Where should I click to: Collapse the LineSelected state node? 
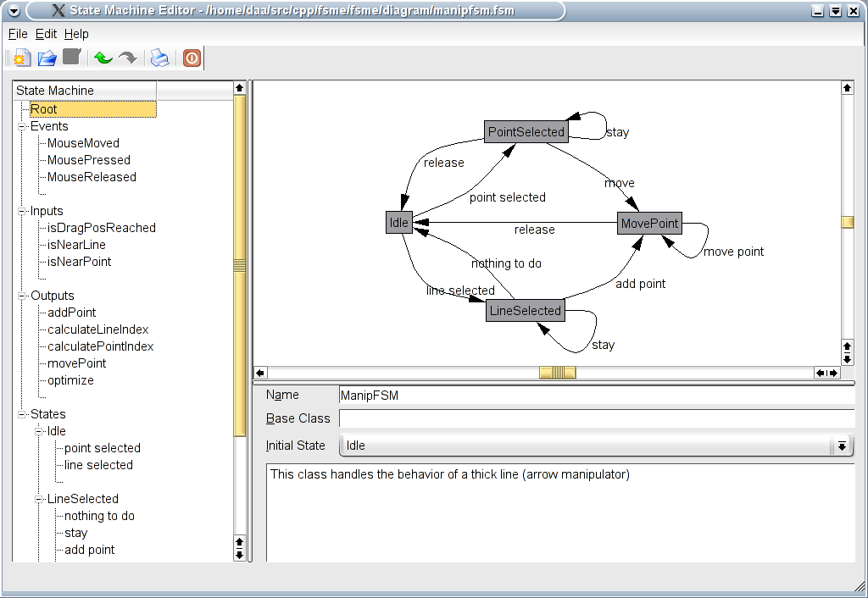[x=39, y=499]
